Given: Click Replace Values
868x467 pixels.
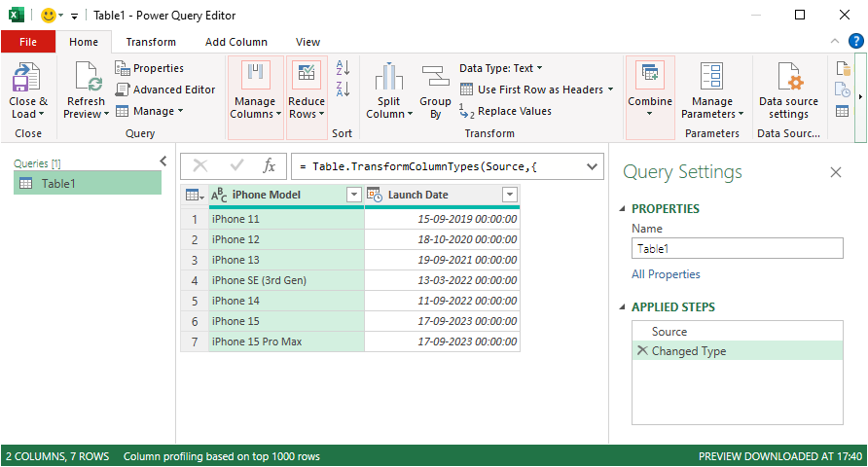Looking at the screenshot, I should click(505, 111).
